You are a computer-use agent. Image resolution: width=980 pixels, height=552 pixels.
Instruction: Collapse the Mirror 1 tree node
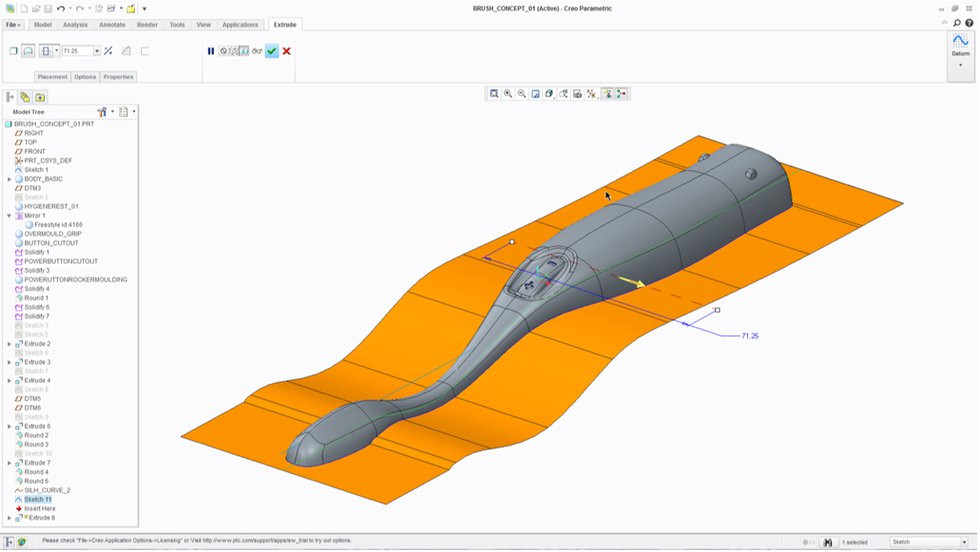click(x=9, y=216)
